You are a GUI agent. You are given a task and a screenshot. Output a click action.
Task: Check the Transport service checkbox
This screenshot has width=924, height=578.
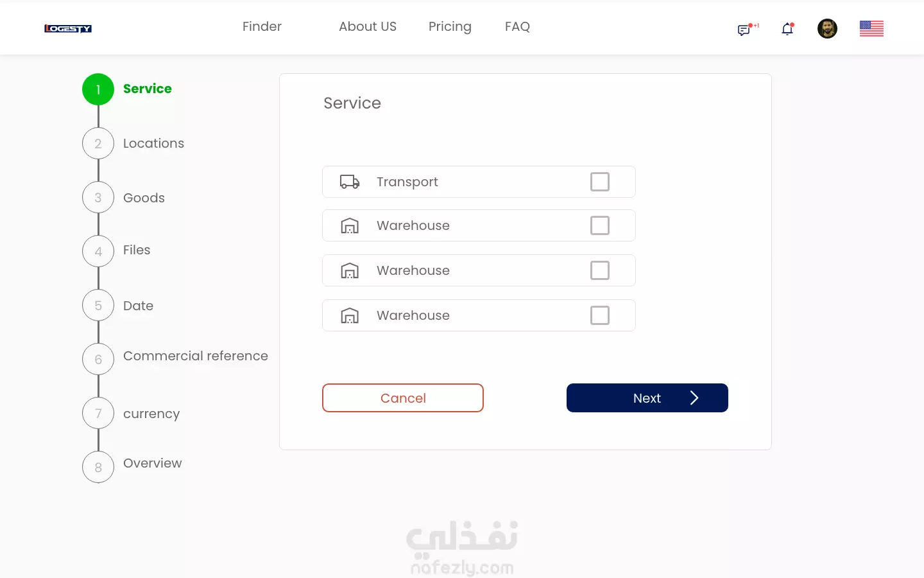pos(600,182)
